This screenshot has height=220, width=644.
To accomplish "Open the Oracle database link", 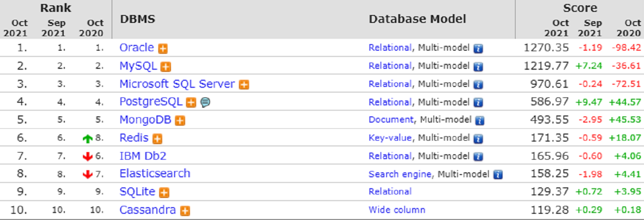I will click(137, 48).
